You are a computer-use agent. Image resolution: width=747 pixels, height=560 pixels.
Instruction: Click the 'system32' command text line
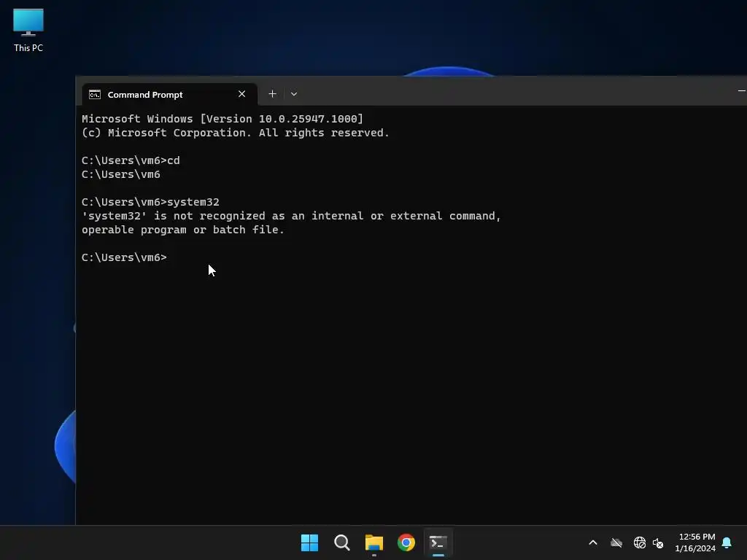150,202
